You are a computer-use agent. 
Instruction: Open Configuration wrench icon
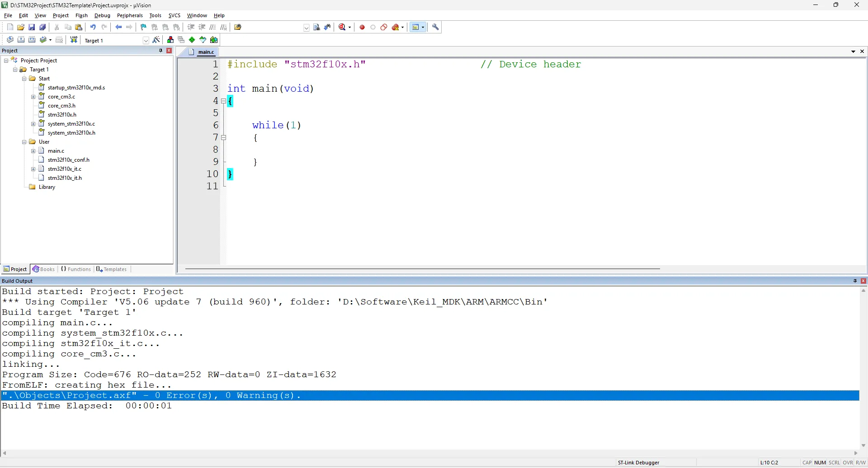tap(436, 28)
